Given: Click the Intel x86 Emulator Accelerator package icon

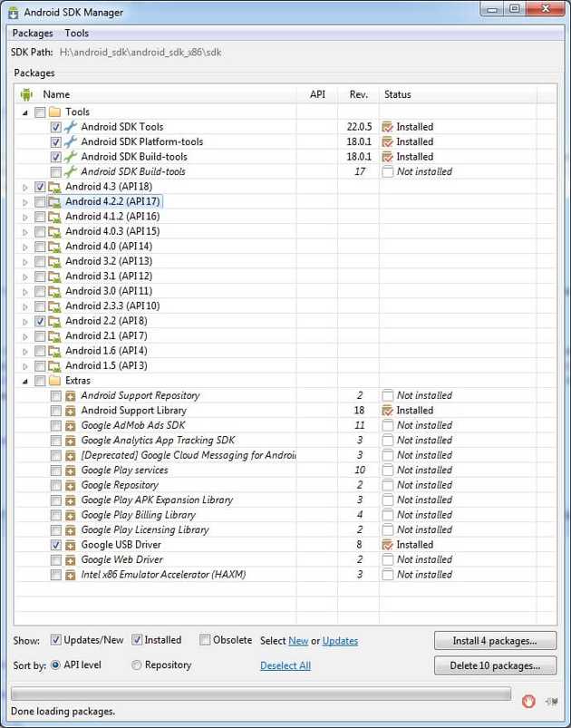Looking at the screenshot, I should (70, 575).
